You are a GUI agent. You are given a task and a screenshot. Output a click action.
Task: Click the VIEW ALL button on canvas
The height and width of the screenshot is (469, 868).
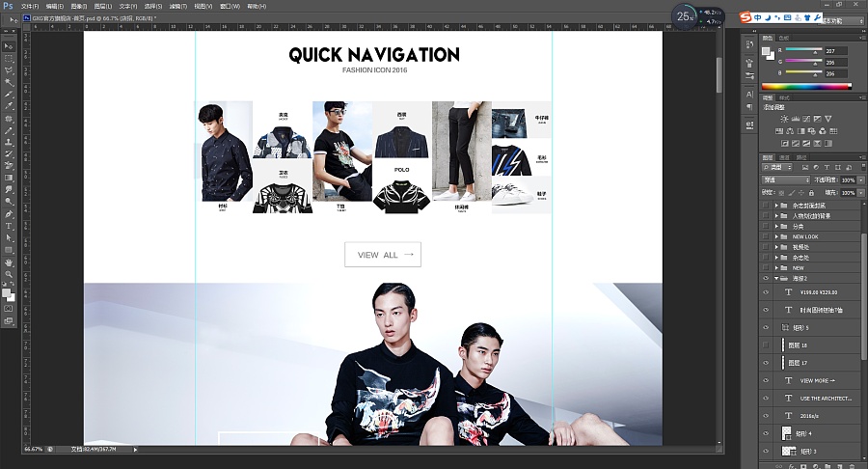coord(383,255)
